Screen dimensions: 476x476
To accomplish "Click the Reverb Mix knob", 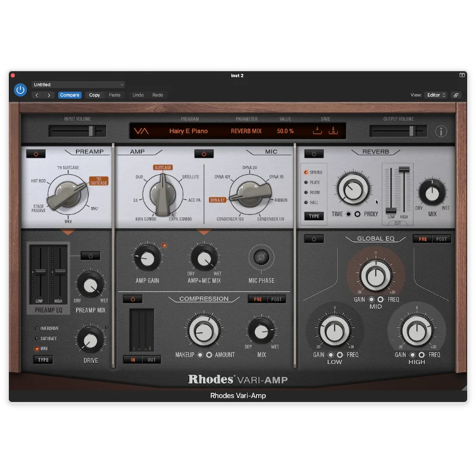I will click(432, 193).
